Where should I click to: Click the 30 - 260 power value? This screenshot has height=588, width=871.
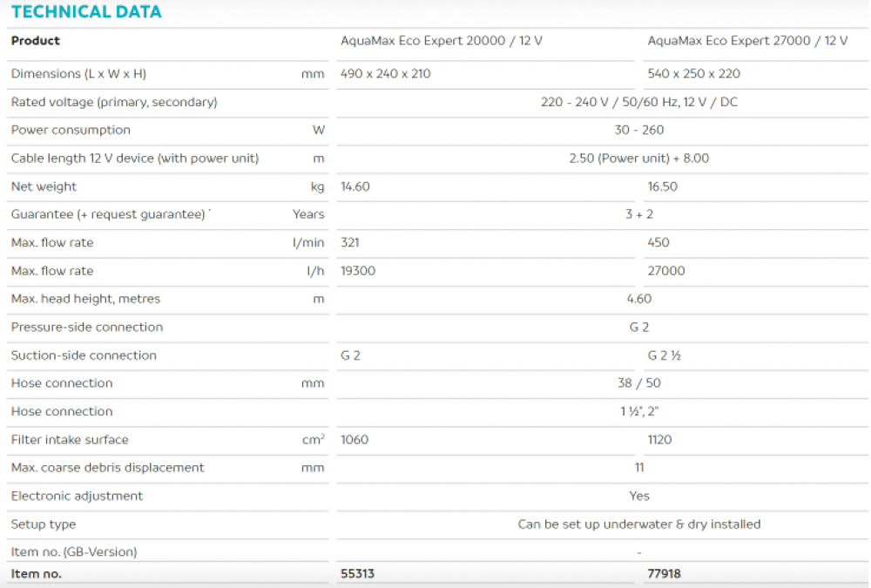[x=638, y=130]
